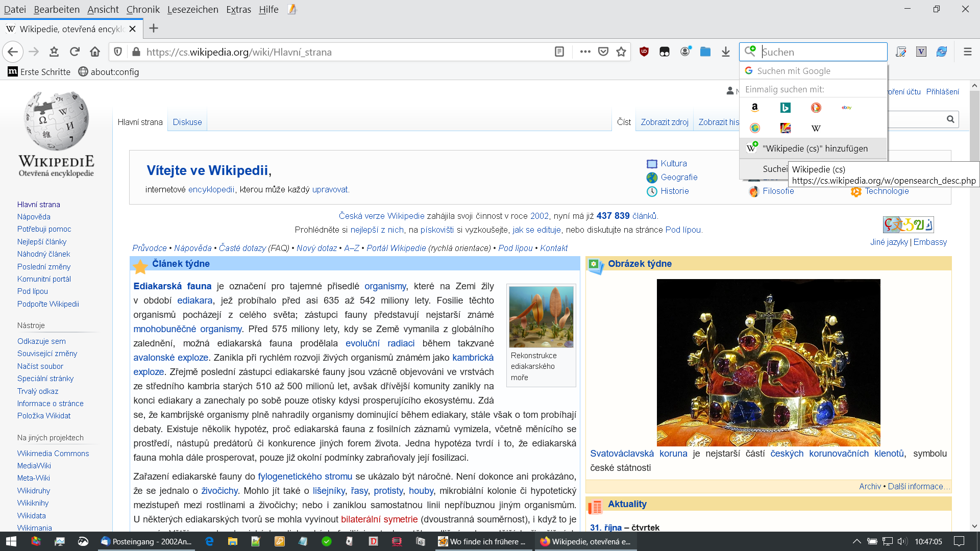The height and width of the screenshot is (551, 980).
Task: Click in the Suchen search field
Action: tap(822, 52)
